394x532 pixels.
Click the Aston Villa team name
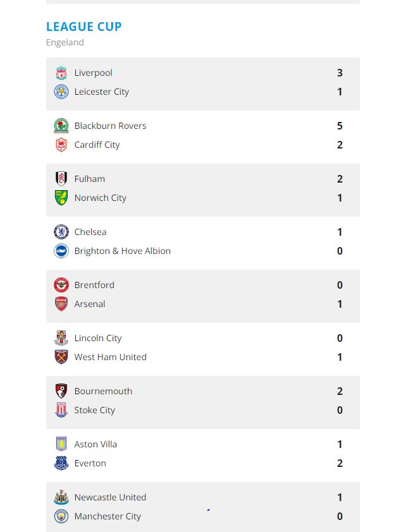point(95,444)
